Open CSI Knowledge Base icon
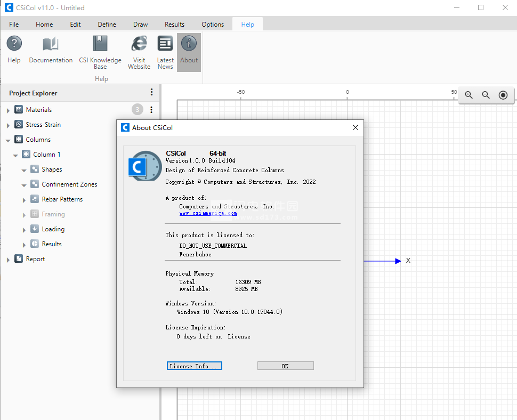Screen dimensions: 517x420 (100, 44)
